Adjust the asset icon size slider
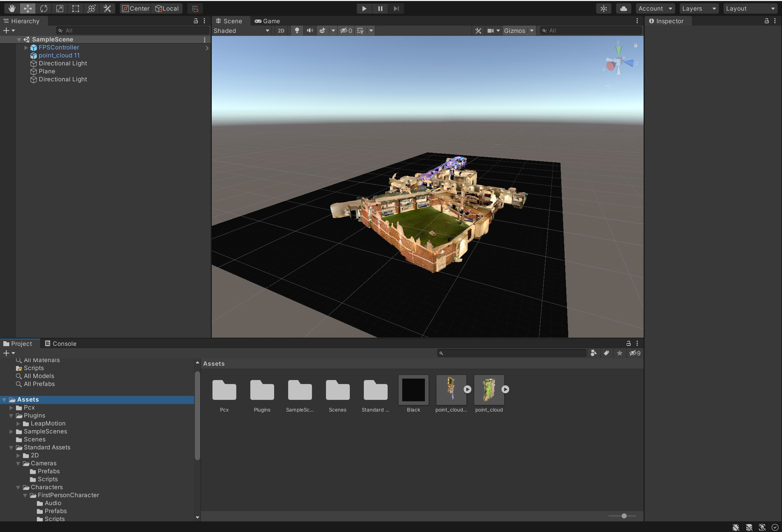This screenshot has width=782, height=532. click(624, 516)
